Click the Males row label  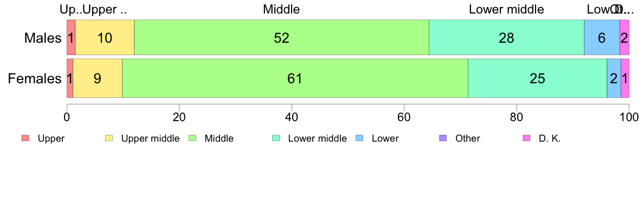tap(43, 38)
